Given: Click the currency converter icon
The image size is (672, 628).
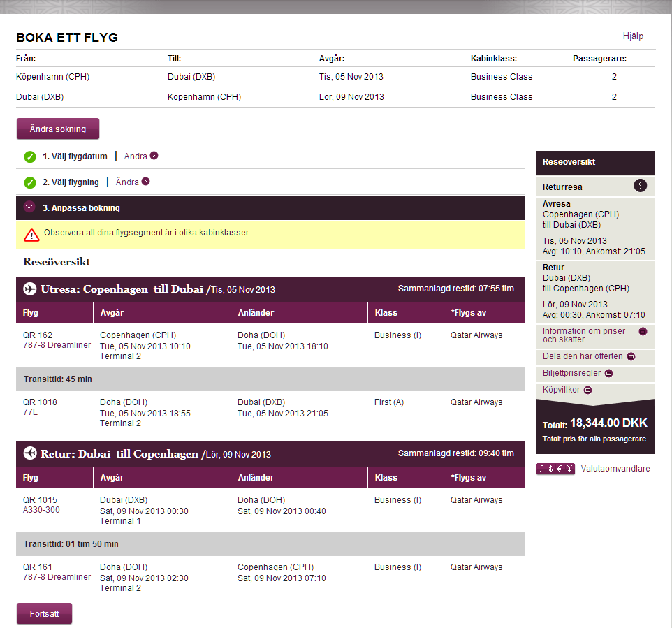Looking at the screenshot, I should pos(555,469).
